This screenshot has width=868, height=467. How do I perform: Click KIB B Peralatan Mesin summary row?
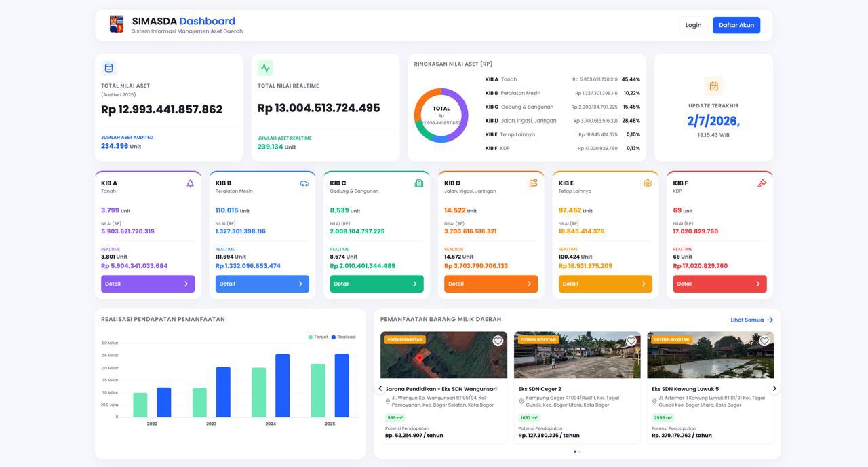click(562, 93)
